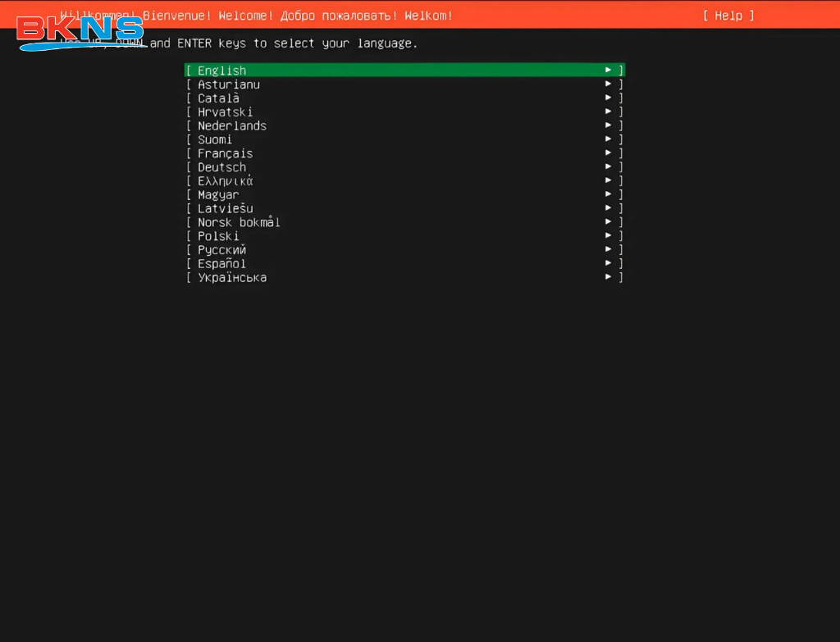Image resolution: width=840 pixels, height=642 pixels.
Task: Open the Help menu in header
Action: coord(728,16)
